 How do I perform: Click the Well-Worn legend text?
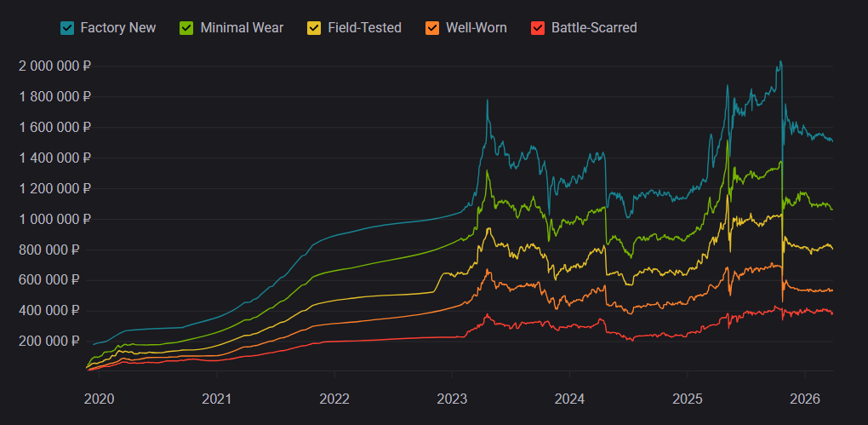(x=476, y=28)
